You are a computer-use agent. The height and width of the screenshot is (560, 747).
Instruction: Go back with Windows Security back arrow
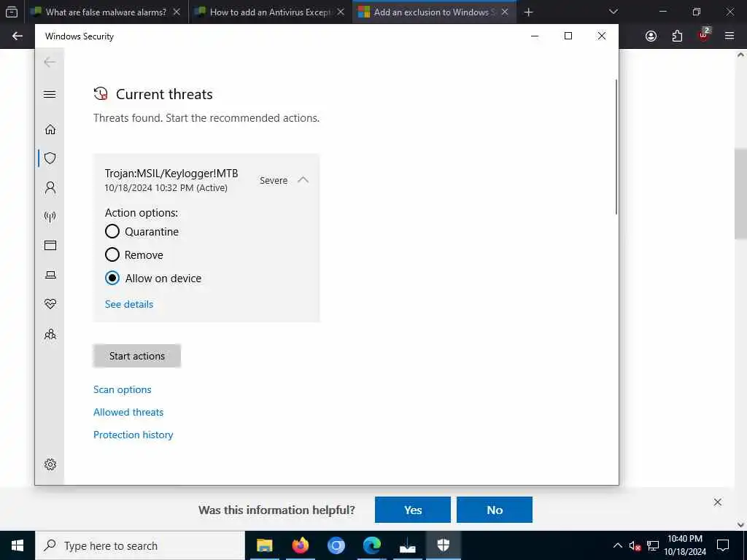coord(50,62)
